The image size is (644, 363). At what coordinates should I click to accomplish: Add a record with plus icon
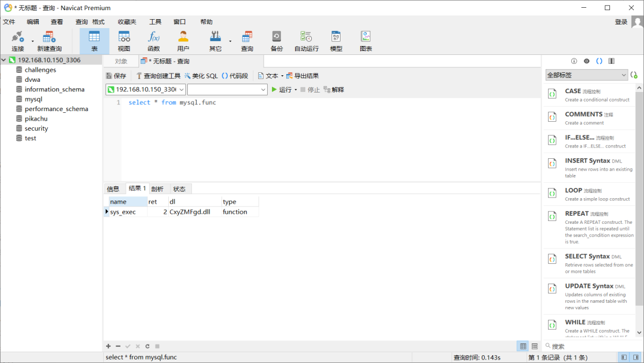pos(109,346)
